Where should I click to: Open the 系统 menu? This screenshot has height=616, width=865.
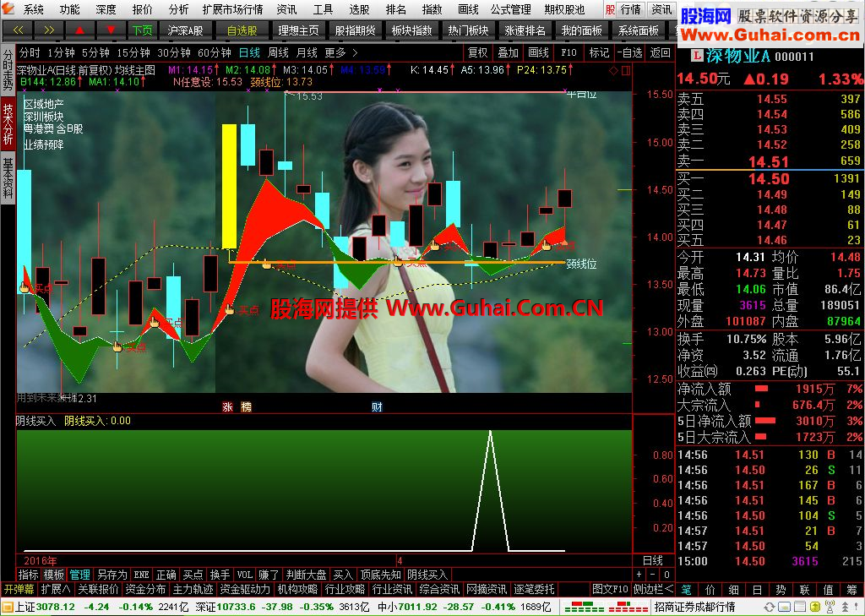pos(33,9)
